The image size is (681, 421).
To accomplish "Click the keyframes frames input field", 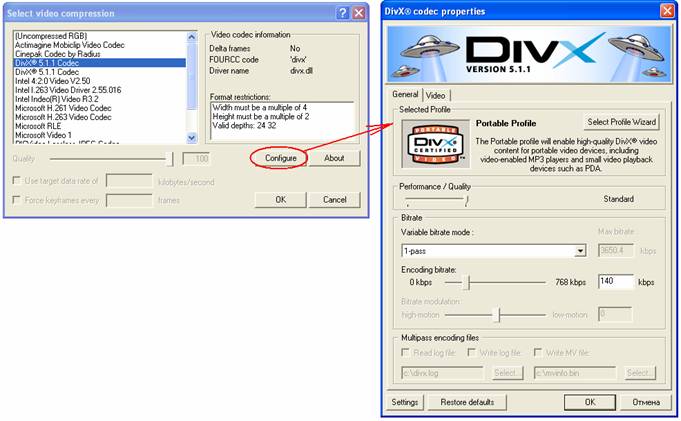I will pos(129,200).
